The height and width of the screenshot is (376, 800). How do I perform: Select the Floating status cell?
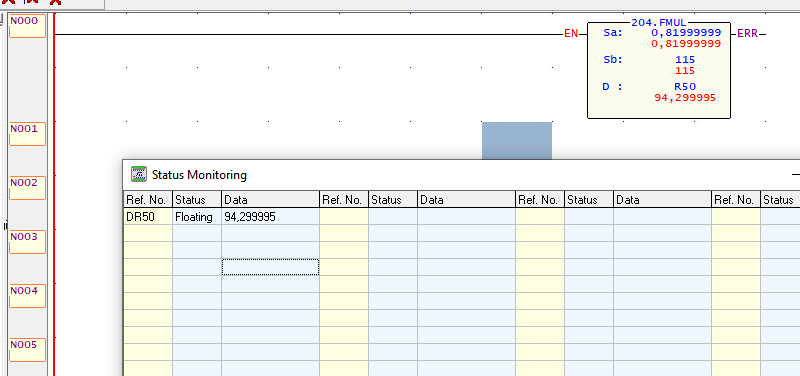click(x=197, y=217)
